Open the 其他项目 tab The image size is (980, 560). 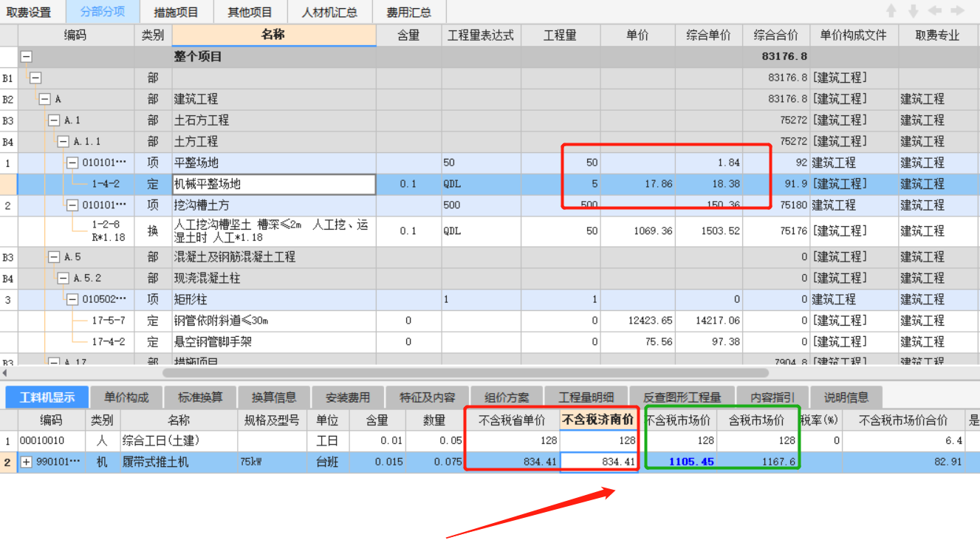(250, 12)
